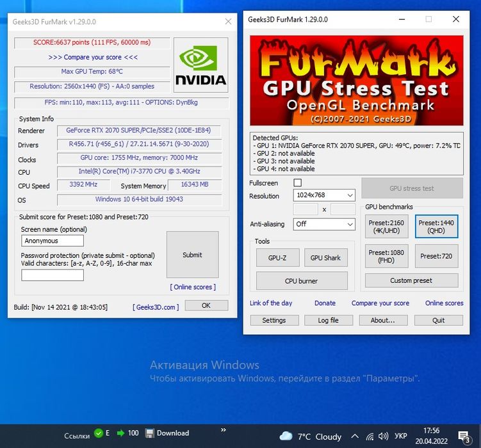This screenshot has height=448, width=481.
Task: Minimize the FurMark main window
Action: click(x=402, y=19)
